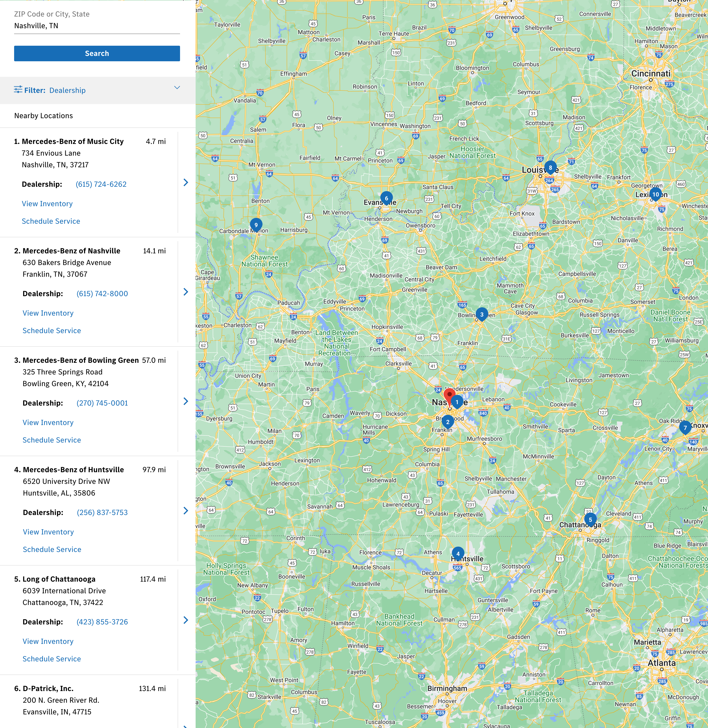Select map marker 5 at Chattanooga
The image size is (708, 728).
590,520
